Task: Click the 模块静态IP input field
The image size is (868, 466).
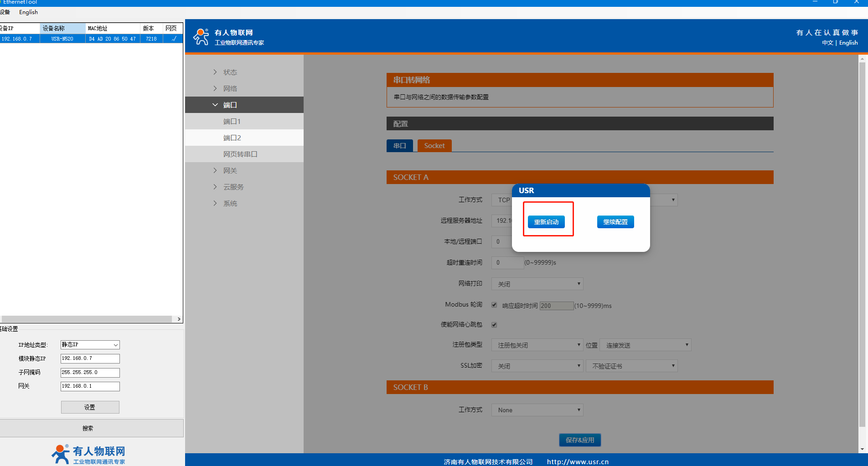Action: [x=90, y=358]
